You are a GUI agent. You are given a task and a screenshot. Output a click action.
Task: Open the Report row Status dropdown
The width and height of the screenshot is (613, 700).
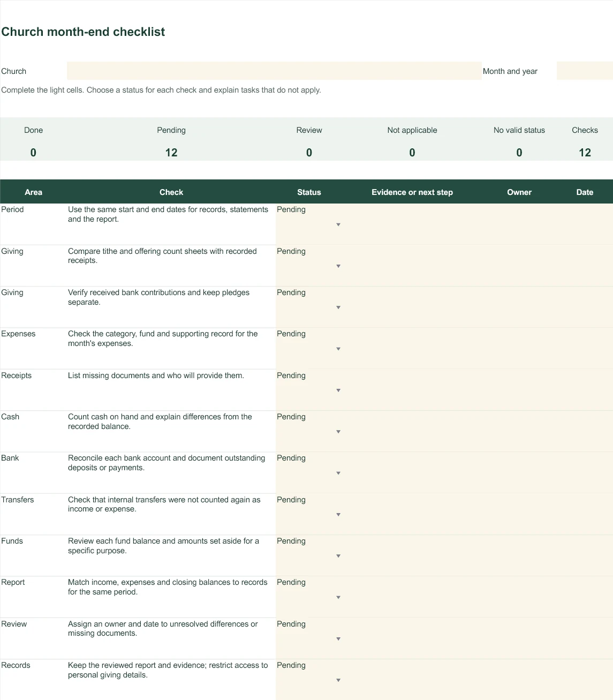point(338,597)
